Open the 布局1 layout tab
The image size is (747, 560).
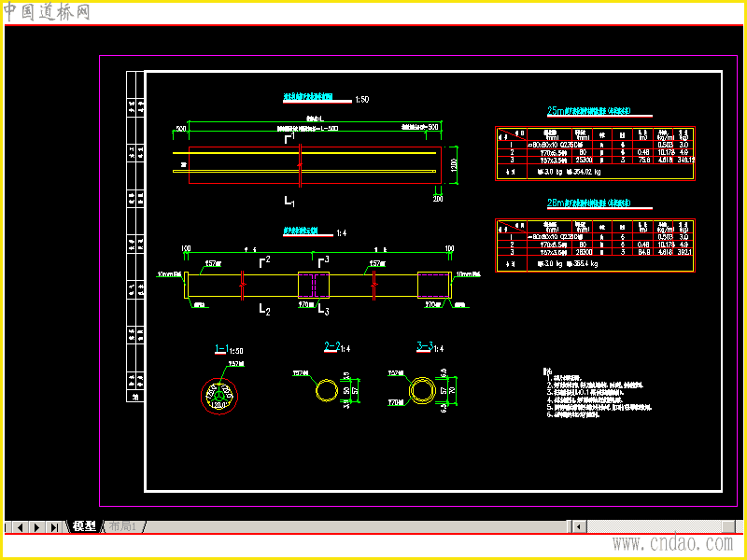pos(123,526)
